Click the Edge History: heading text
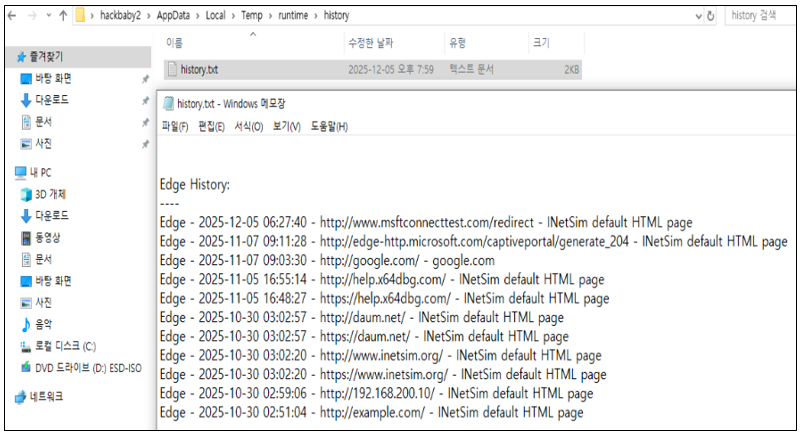Screen dimensions: 805x437 pyautogui.click(x=195, y=184)
